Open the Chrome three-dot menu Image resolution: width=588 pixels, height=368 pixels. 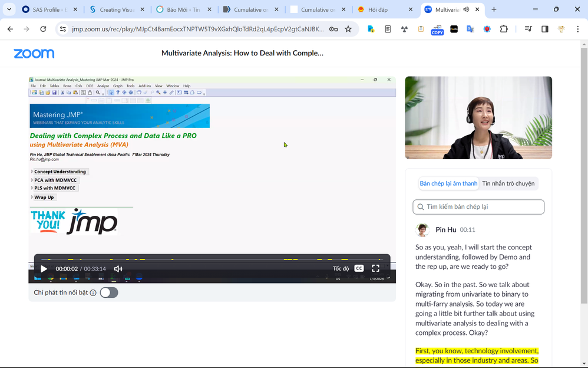pyautogui.click(x=577, y=29)
